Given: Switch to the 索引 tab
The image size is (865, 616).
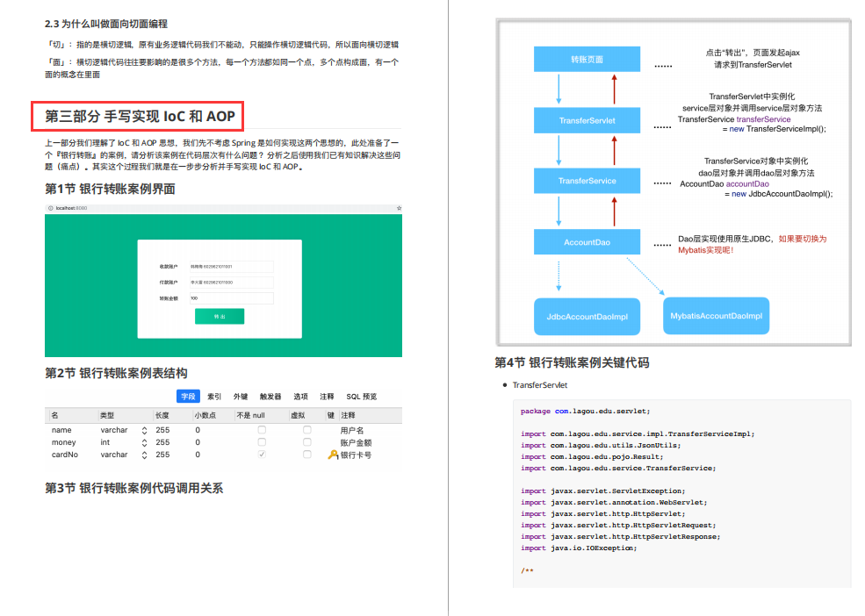Looking at the screenshot, I should click(x=214, y=396).
